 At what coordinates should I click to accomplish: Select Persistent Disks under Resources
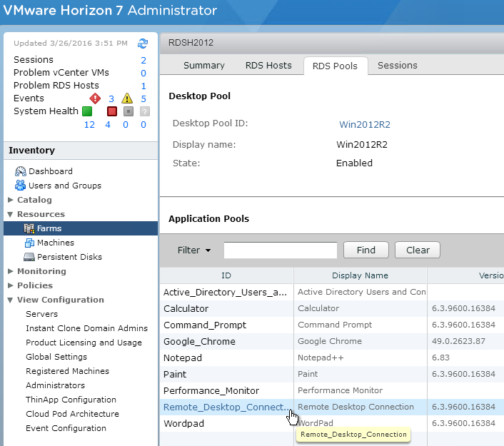pos(69,257)
